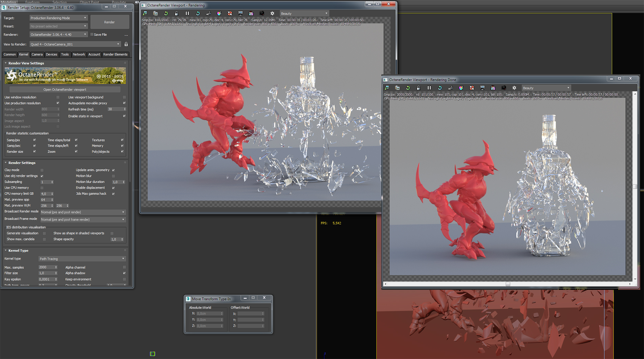Expand the Beauty pass dropdown in the Rendering viewport
This screenshot has width=644, height=359.
[304, 14]
